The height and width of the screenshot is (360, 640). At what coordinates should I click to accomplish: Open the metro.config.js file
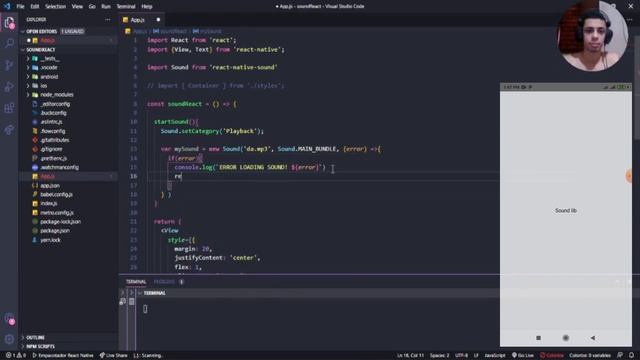click(x=68, y=213)
